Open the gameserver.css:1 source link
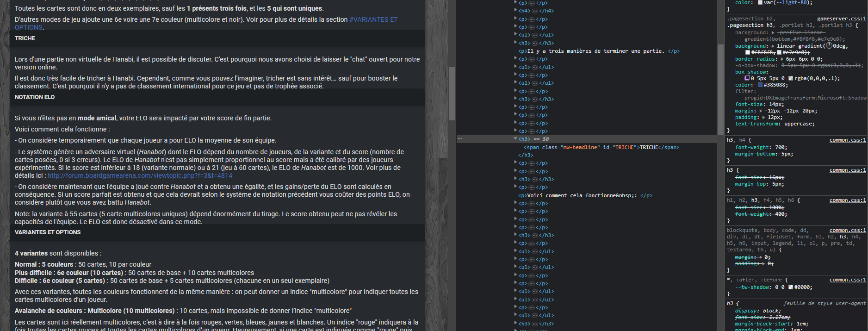This screenshot has height=331, width=868. [842, 19]
